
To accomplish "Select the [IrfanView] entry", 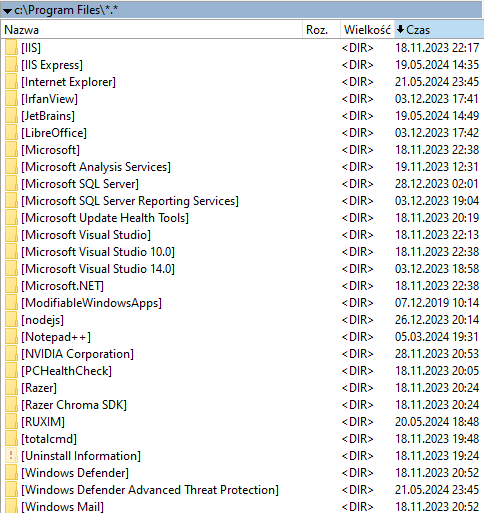I will (49, 99).
